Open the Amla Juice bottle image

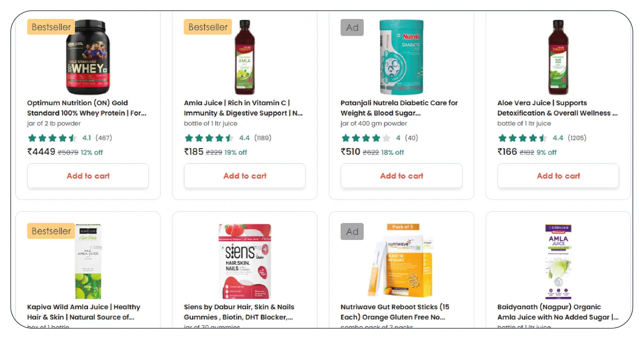pyautogui.click(x=245, y=57)
